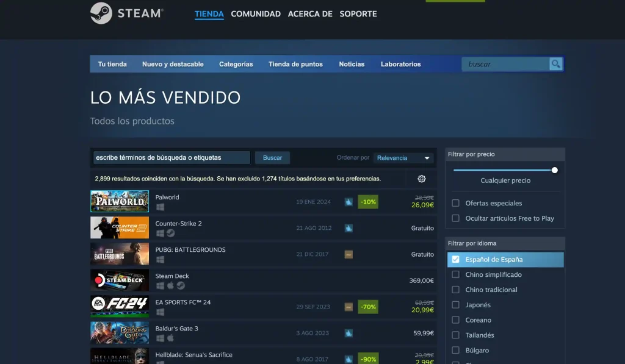Open Tu tienda store menu
The width and height of the screenshot is (625, 364).
(112, 64)
